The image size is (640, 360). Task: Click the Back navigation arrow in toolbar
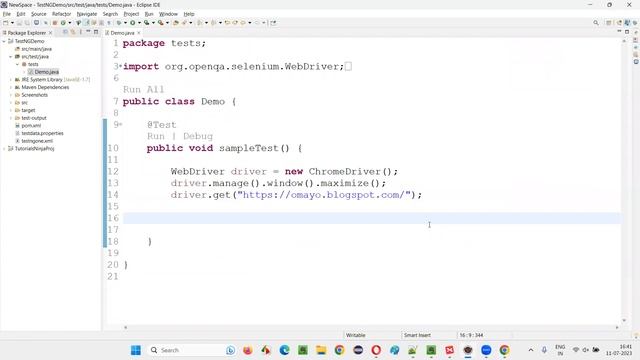click(x=243, y=23)
